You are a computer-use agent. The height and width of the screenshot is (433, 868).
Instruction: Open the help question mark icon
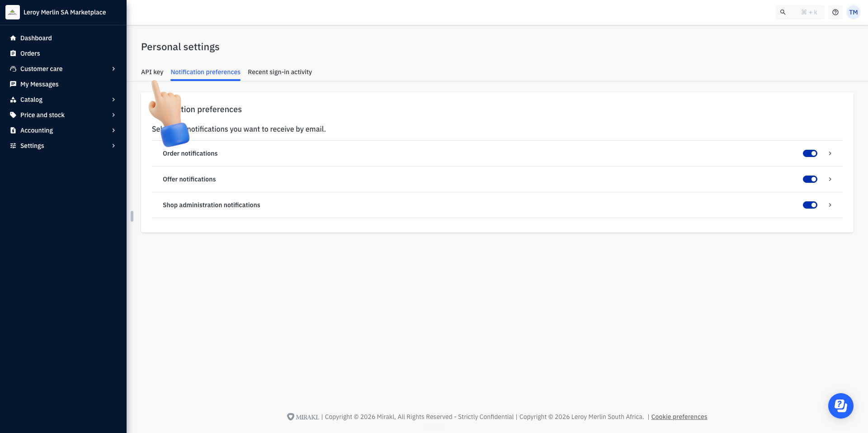(x=835, y=12)
